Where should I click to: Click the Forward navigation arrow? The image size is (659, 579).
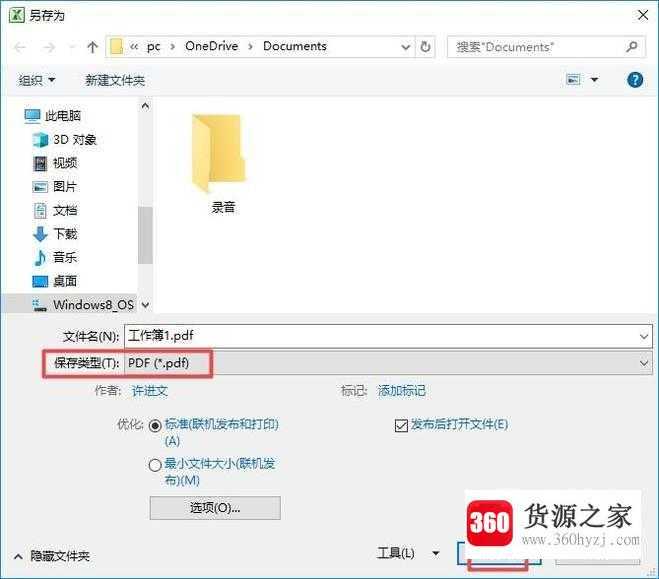[x=49, y=47]
